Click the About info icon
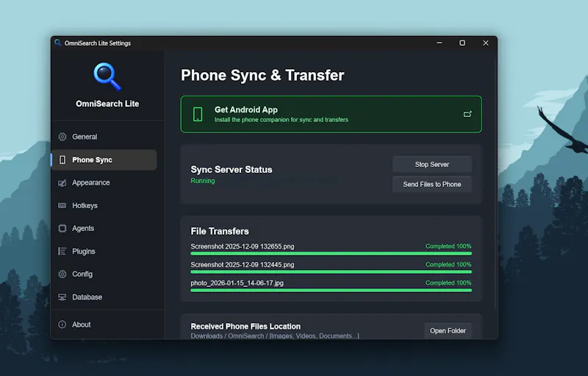588x376 pixels. [62, 324]
